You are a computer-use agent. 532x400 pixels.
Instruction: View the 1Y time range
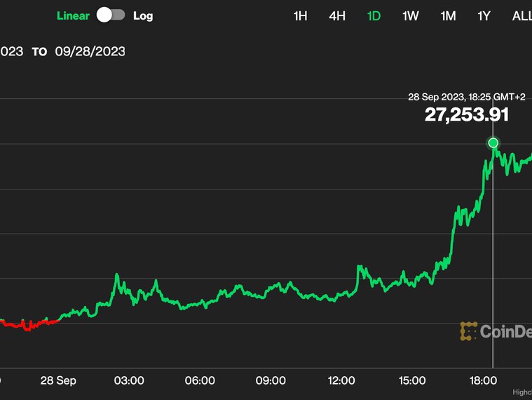coord(484,15)
